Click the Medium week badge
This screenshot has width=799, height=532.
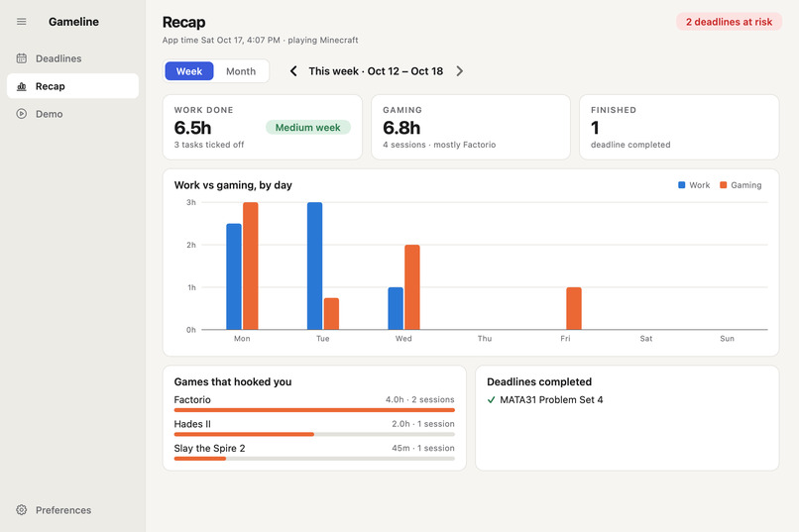307,127
